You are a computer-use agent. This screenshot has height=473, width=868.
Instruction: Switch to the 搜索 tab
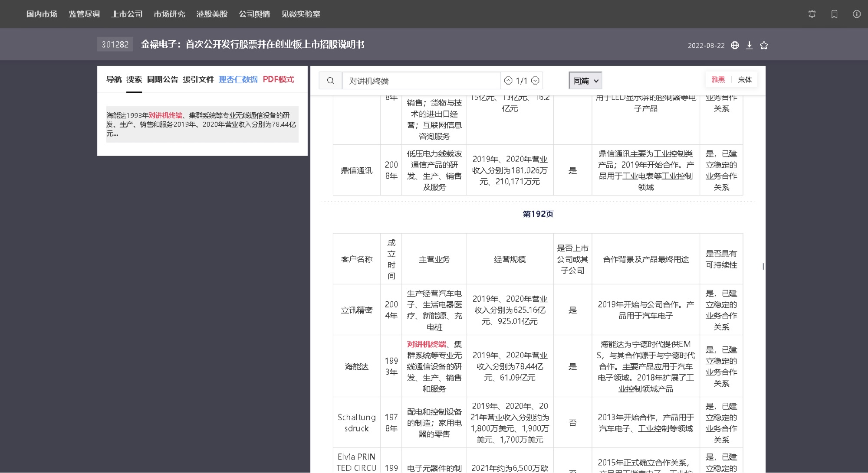[x=134, y=79]
